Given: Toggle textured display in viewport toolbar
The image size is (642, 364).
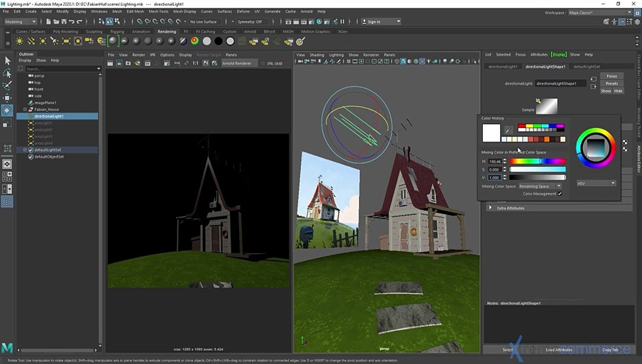Looking at the screenshot, I should (x=423, y=61).
